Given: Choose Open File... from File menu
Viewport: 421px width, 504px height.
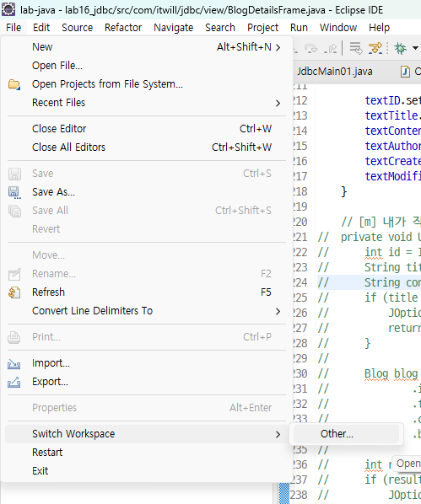Looking at the screenshot, I should [147, 66].
